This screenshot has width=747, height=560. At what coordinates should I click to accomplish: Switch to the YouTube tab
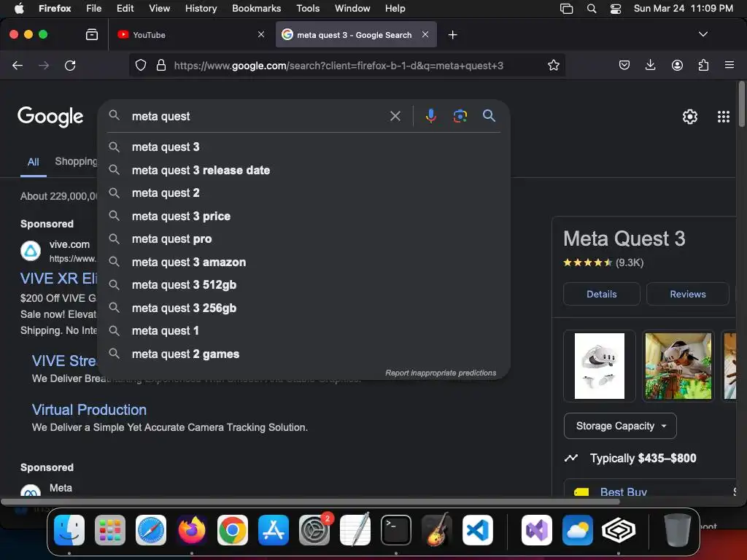(x=190, y=35)
